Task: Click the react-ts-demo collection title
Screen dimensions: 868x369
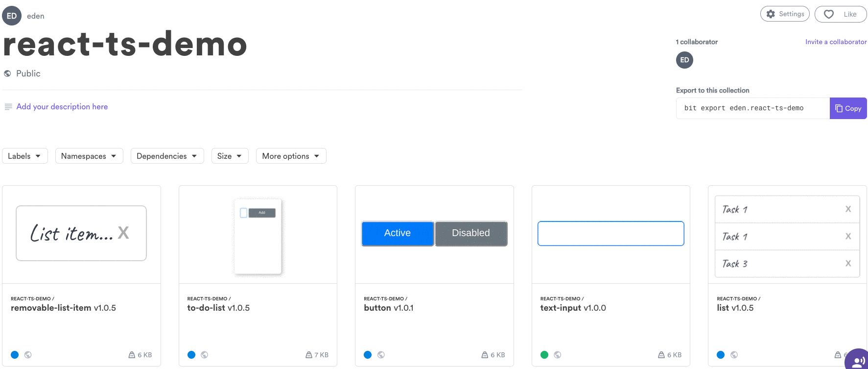Action: point(125,44)
